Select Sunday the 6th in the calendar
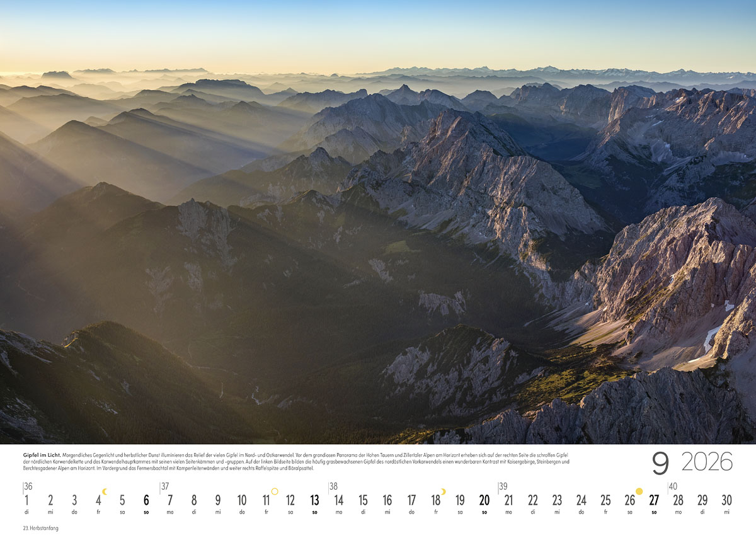This screenshot has height=540, width=756. (146, 500)
